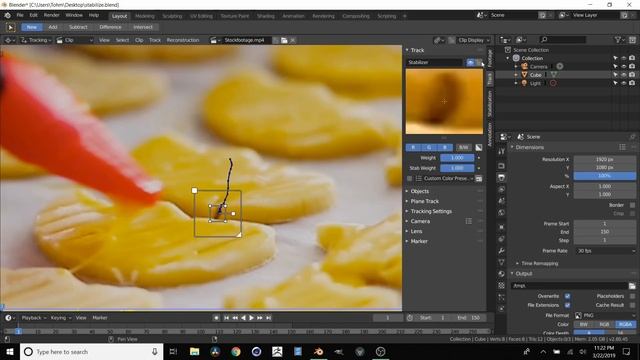Open the Frame Rate dropdown
The width and height of the screenshot is (640, 360).
coord(605,251)
